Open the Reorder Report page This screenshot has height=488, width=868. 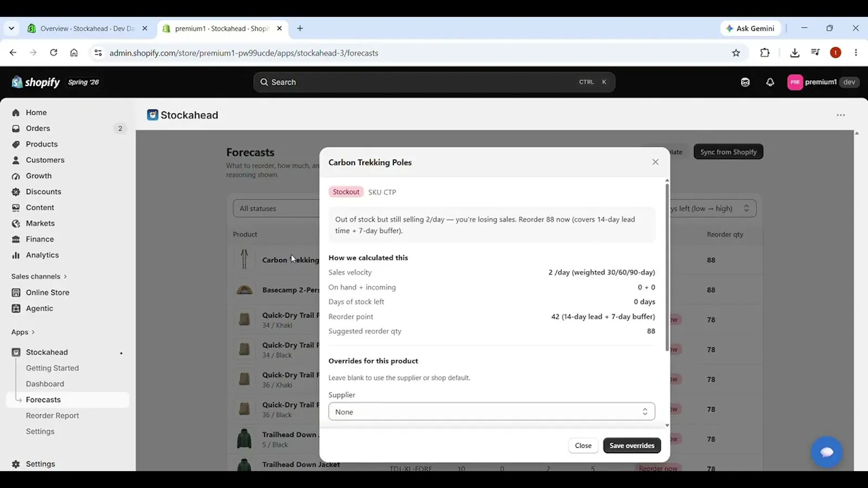pyautogui.click(x=52, y=415)
